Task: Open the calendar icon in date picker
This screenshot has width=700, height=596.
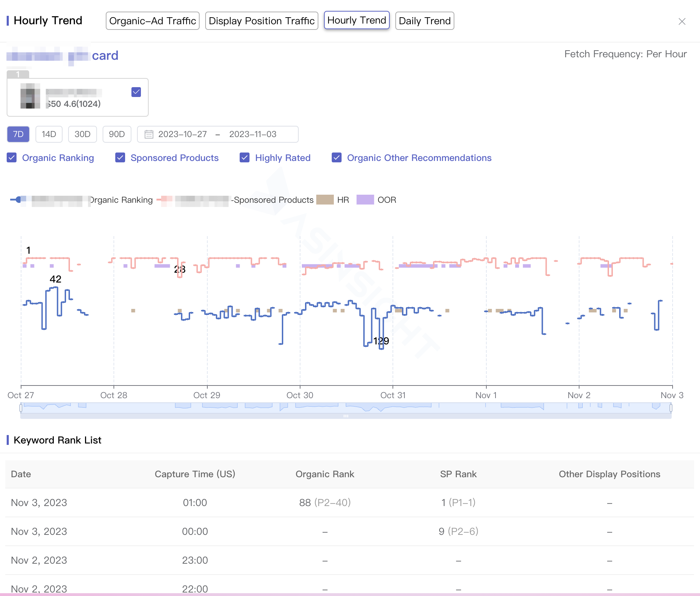Action: [x=149, y=134]
